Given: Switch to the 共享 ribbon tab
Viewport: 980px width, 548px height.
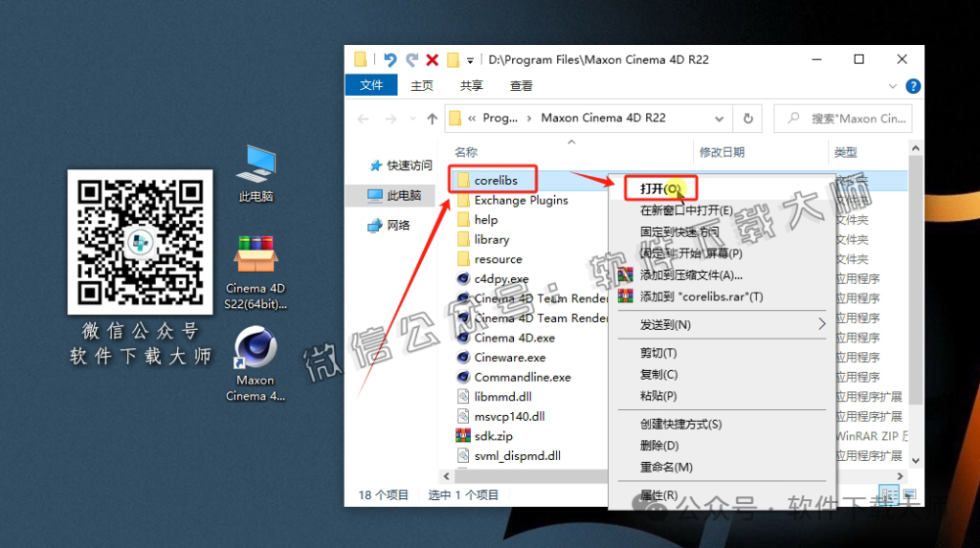Looking at the screenshot, I should 471,86.
